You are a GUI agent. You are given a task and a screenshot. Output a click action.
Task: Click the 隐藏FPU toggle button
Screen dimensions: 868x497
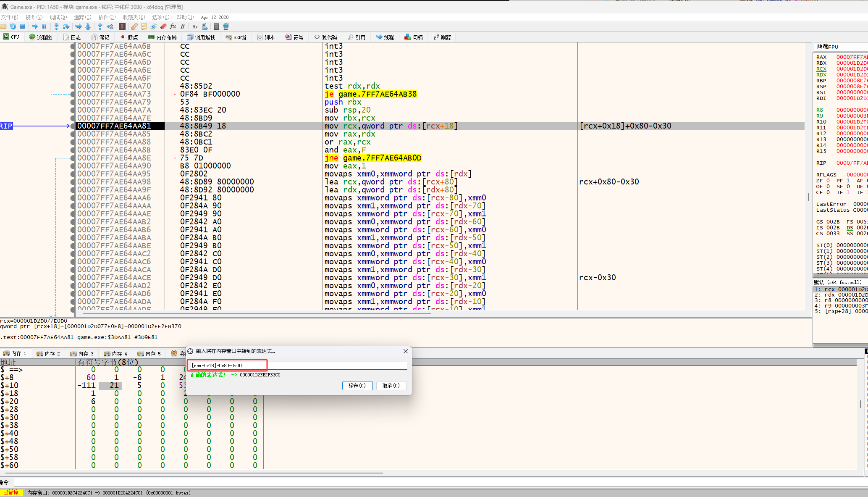point(827,47)
